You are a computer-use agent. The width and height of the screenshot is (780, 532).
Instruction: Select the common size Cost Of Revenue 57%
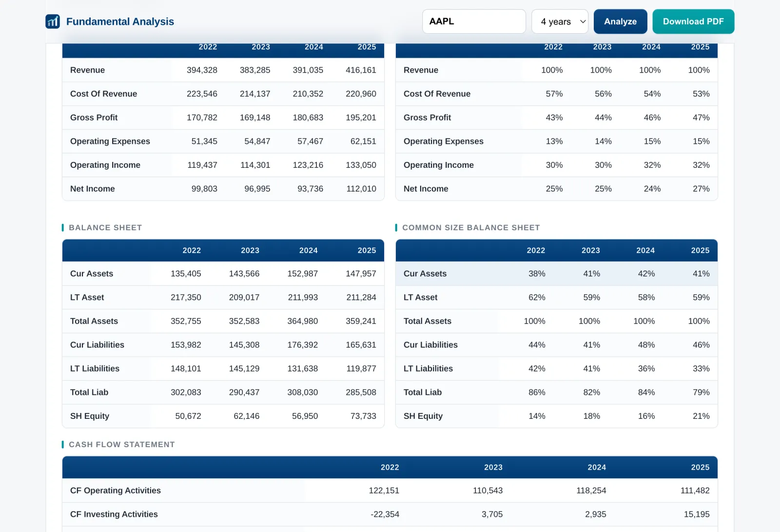click(554, 94)
